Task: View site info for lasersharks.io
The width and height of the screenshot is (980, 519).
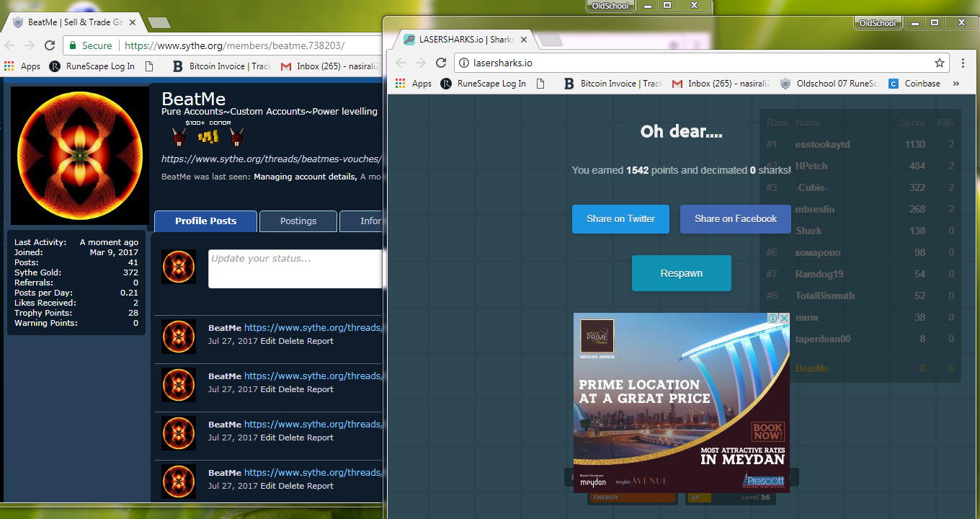Action: 465,63
